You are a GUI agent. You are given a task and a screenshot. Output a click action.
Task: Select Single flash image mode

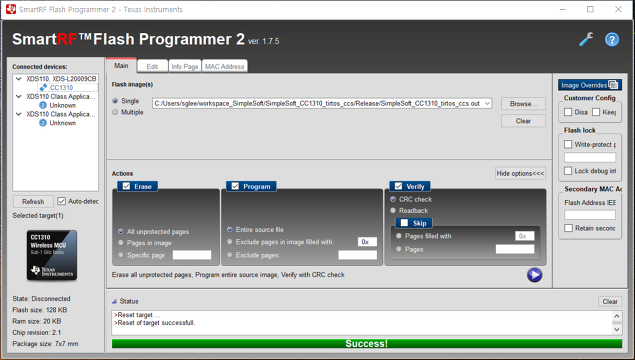(115, 101)
